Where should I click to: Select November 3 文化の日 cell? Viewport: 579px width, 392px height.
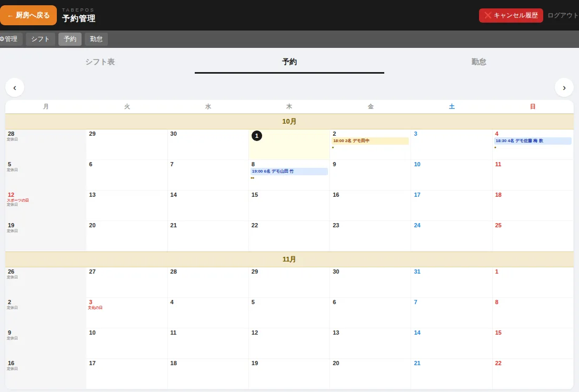coord(127,313)
